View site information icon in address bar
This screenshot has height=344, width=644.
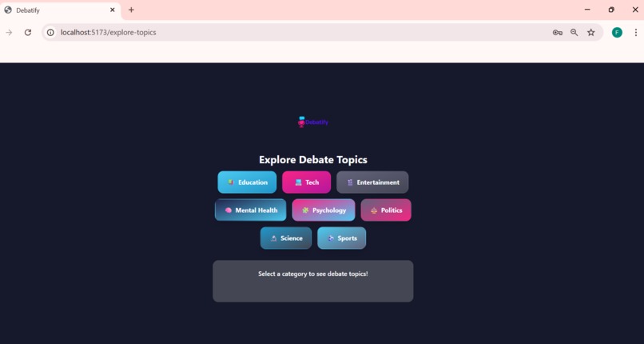(x=50, y=33)
